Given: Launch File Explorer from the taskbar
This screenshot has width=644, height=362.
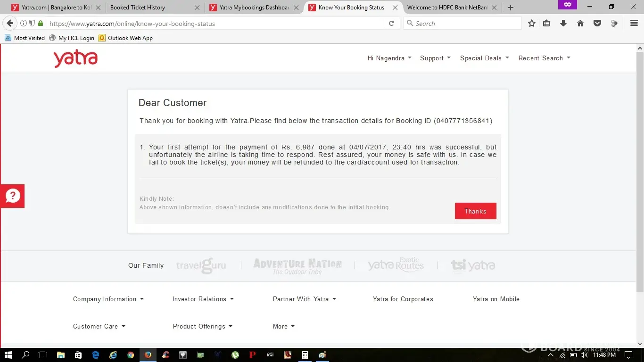Looking at the screenshot, I should [x=61, y=355].
